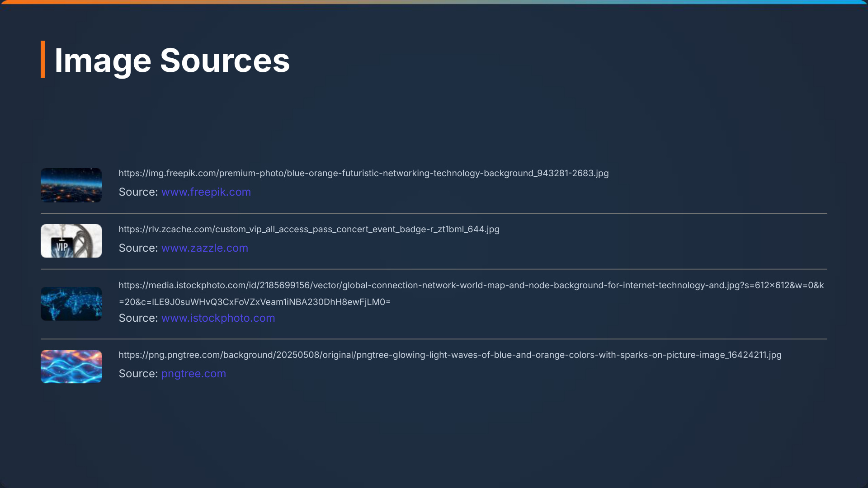Click the blue-orange networking background thumbnail
Image resolution: width=868 pixels, height=488 pixels.
coord(71,185)
